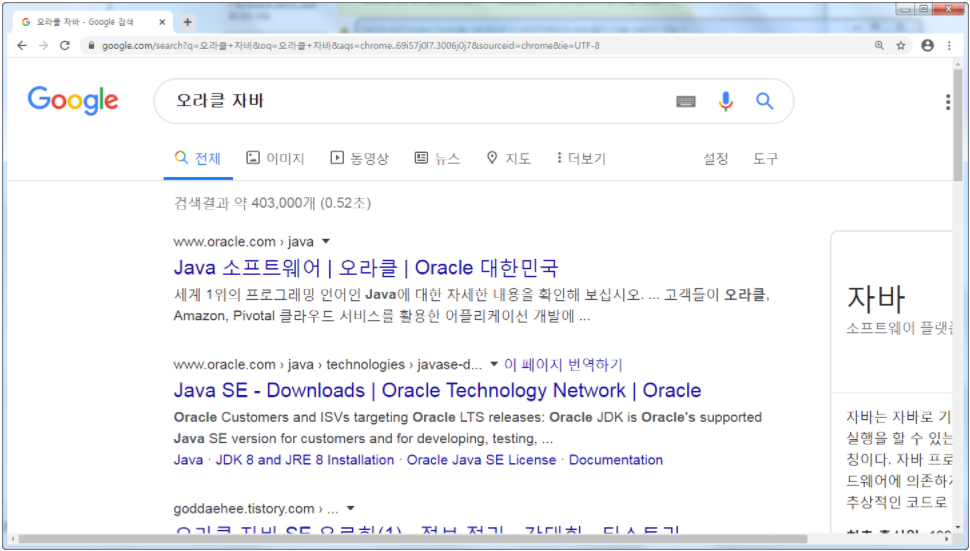Click the 자바 knowledge panel title

pyautogui.click(x=876, y=298)
